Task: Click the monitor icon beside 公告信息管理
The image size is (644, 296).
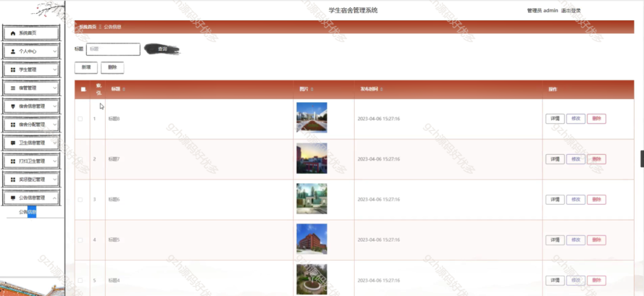Action: [13, 198]
